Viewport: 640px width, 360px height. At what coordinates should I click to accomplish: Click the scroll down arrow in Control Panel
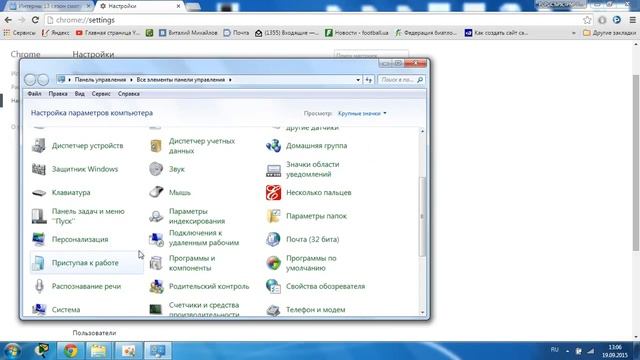click(422, 312)
